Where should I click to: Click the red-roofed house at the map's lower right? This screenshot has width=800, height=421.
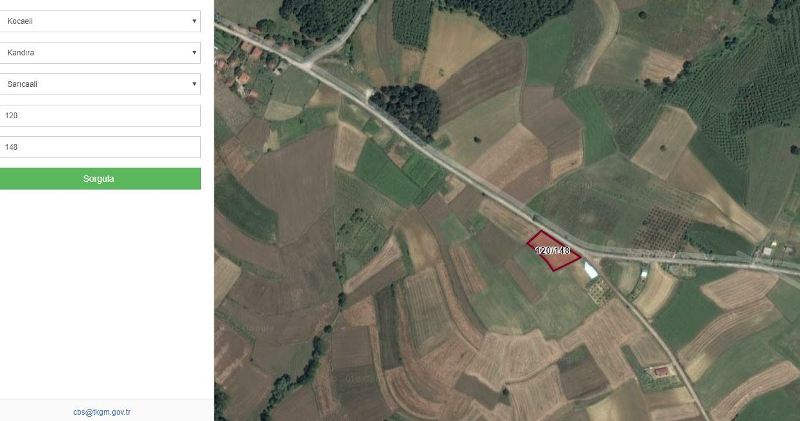pos(661,371)
